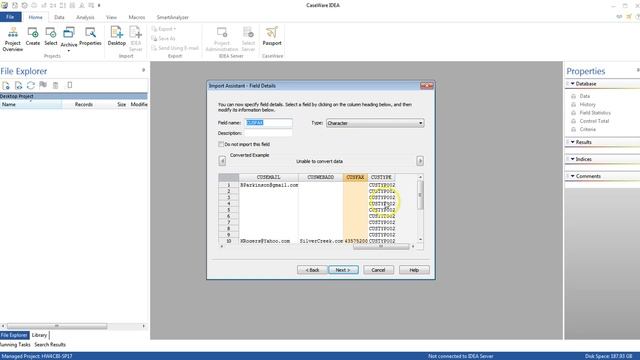
Task: Click the preview grid horizontal scrollbar
Action: 381,246
